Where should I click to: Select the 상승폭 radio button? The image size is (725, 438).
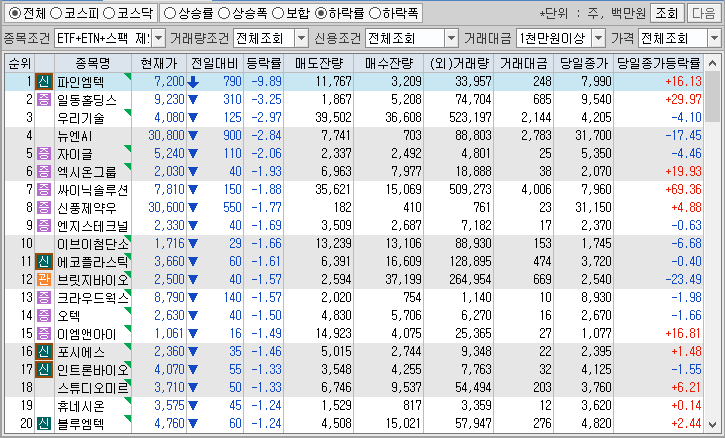224,13
